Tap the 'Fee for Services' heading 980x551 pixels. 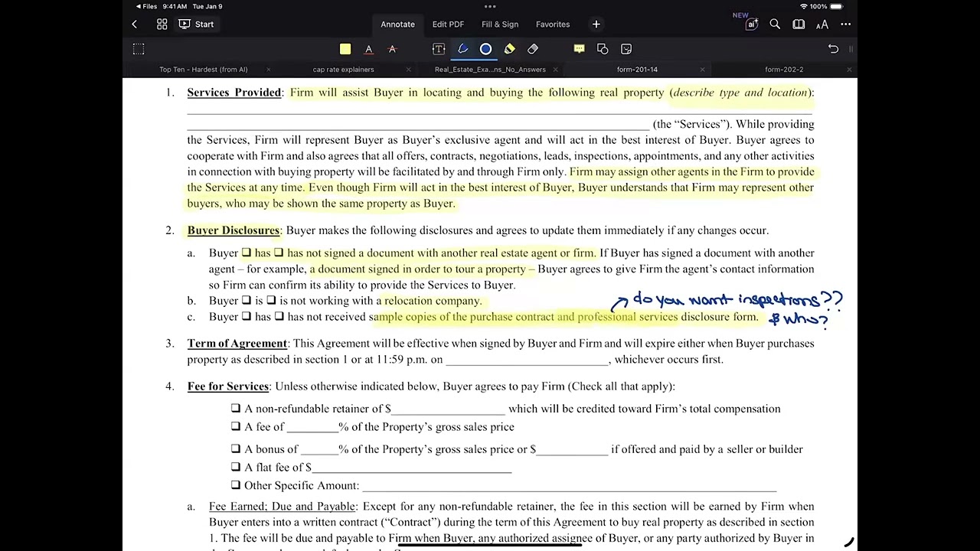click(228, 386)
